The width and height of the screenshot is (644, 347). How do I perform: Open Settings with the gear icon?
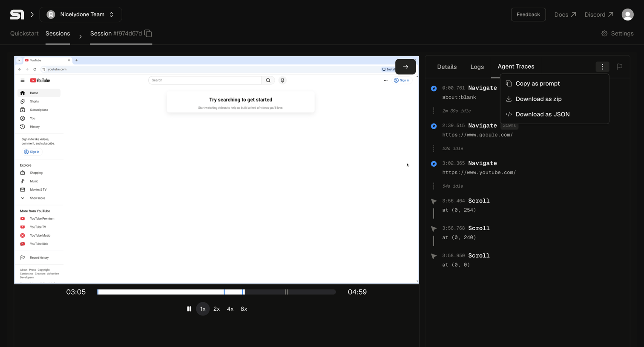617,33
